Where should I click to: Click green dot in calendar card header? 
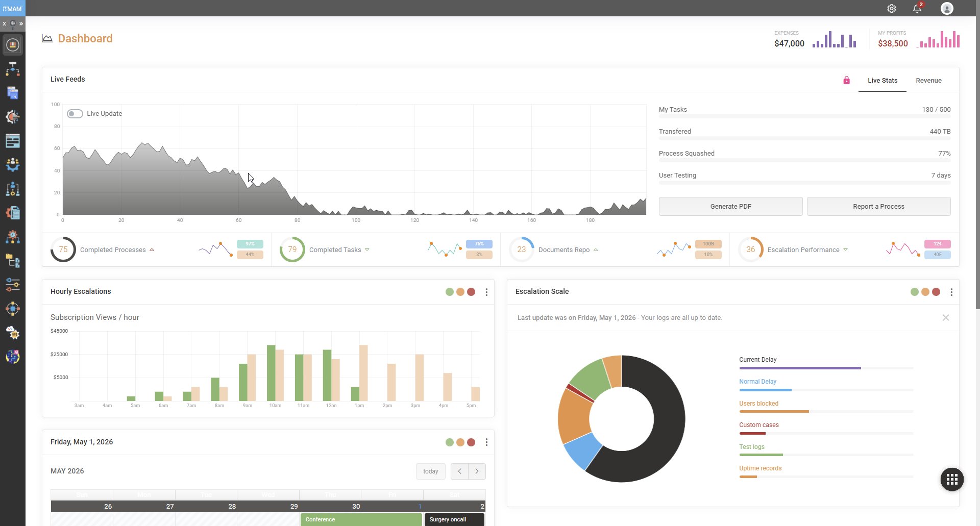coord(450,442)
